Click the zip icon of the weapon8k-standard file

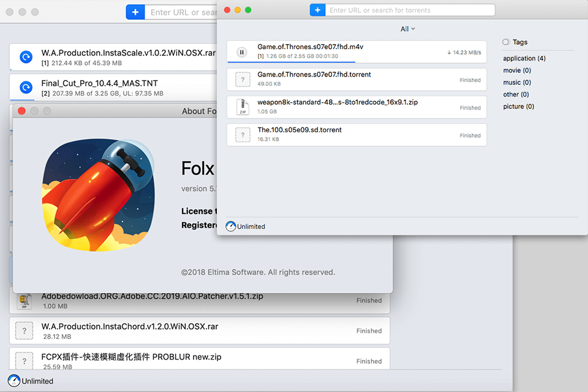coord(243,107)
